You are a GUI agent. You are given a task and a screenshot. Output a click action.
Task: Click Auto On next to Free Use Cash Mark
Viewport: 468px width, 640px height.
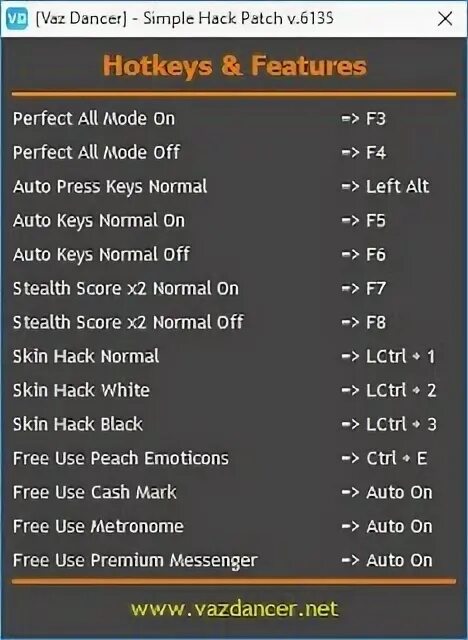pyautogui.click(x=399, y=492)
